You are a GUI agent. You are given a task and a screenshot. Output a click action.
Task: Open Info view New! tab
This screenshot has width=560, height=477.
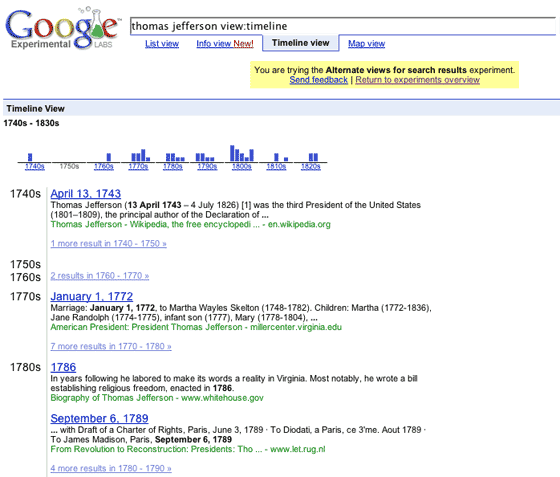coord(225,44)
